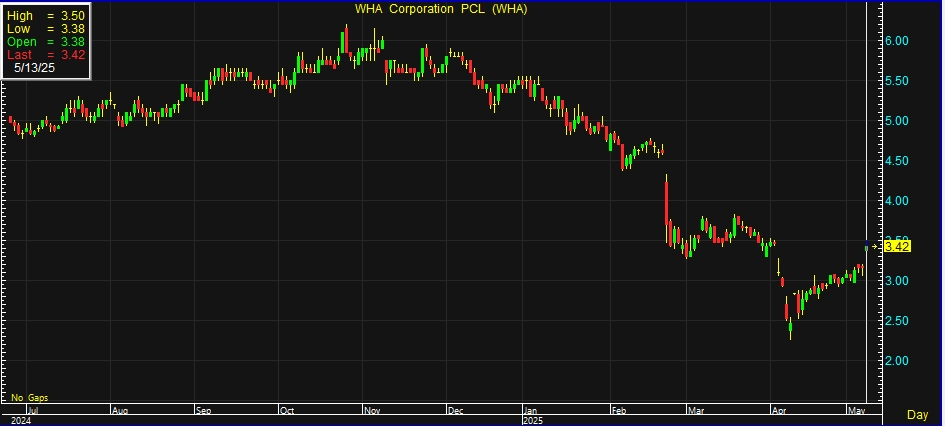
Task: Click the Nov label on the time axis
Action: (372, 411)
